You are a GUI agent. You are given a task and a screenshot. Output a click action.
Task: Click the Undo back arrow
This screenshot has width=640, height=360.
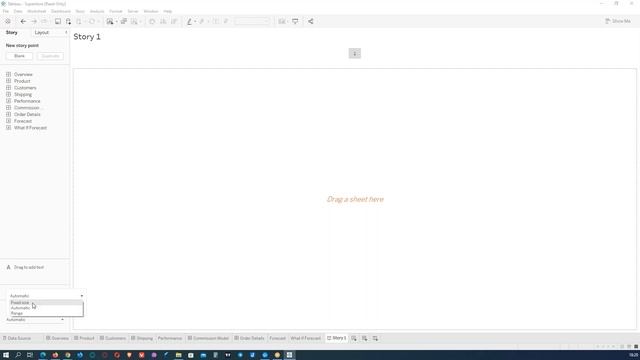pos(23,21)
